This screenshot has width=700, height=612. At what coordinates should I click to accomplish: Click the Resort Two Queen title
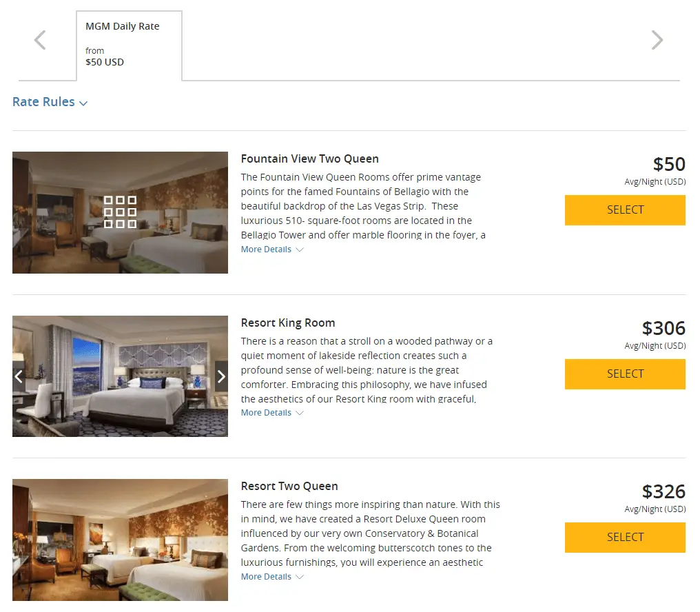click(289, 487)
